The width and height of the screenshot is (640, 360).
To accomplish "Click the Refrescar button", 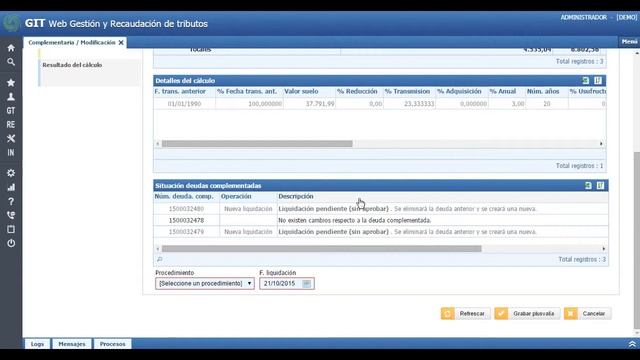I will pyautogui.click(x=466, y=313).
